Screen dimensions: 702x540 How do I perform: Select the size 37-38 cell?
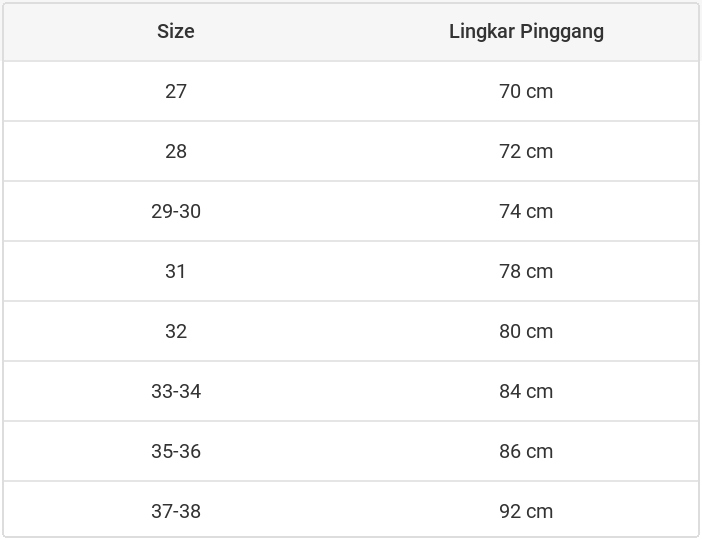coord(176,511)
